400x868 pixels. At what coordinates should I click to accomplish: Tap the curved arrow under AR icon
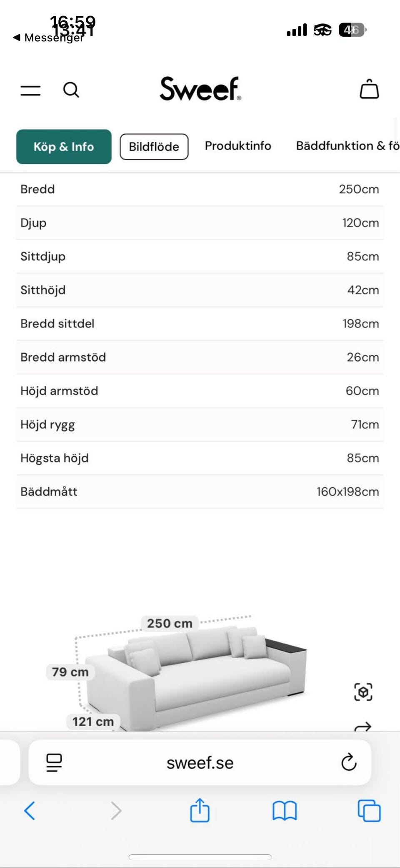(362, 727)
